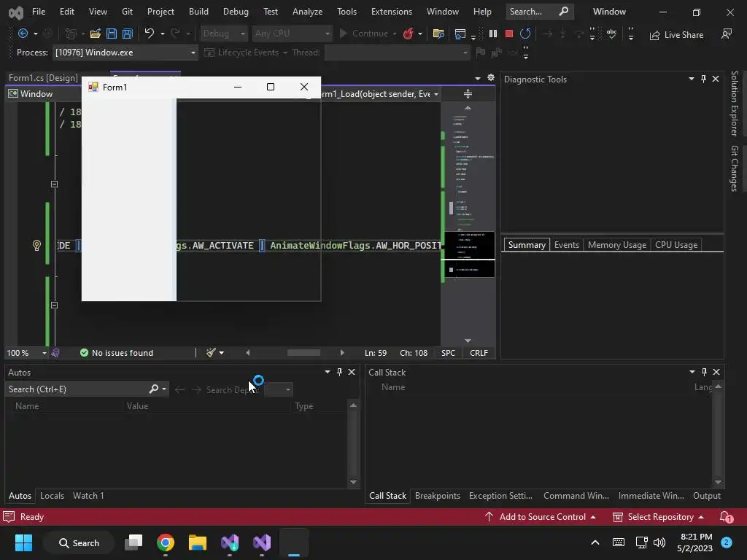Open the Debug configuration dropdown
The image size is (747, 560).
pos(224,34)
